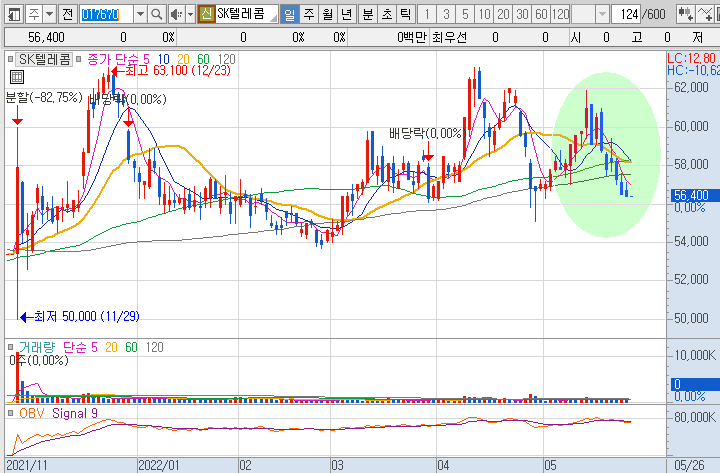720x473 pixels.
Task: Click the 거래량 volume panel label
Action: coord(37,348)
